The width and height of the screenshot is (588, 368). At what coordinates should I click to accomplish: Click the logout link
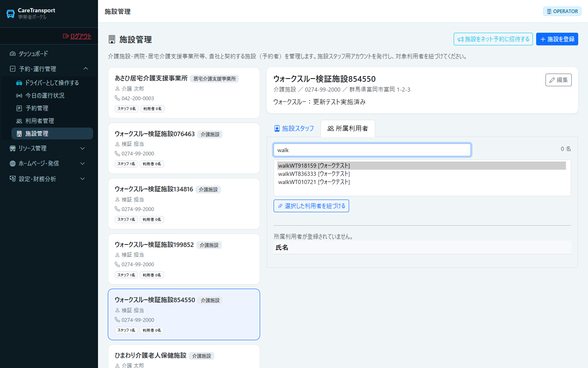[77, 36]
